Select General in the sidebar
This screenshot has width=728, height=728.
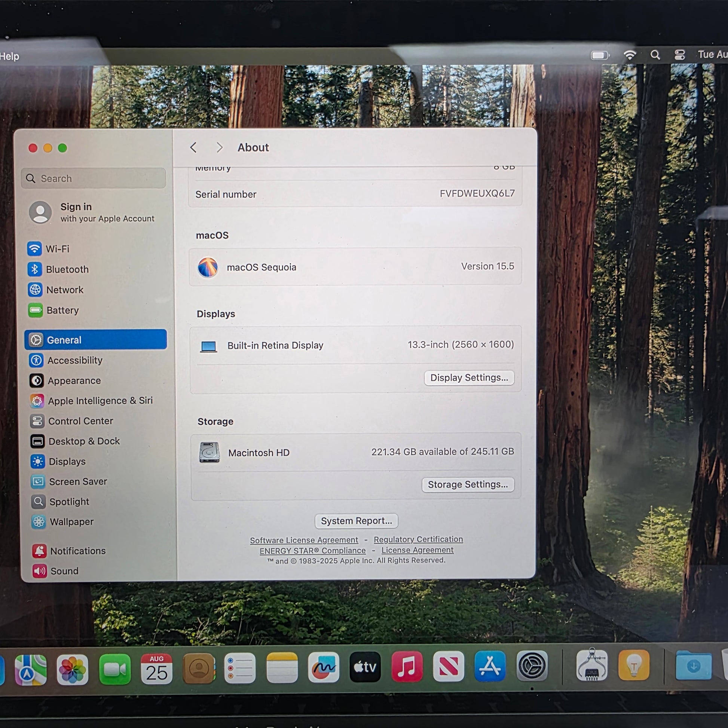[96, 340]
